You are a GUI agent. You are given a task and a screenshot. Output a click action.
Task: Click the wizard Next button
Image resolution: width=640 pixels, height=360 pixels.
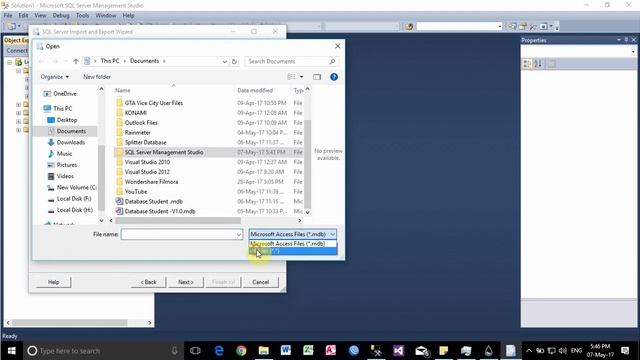[186, 282]
